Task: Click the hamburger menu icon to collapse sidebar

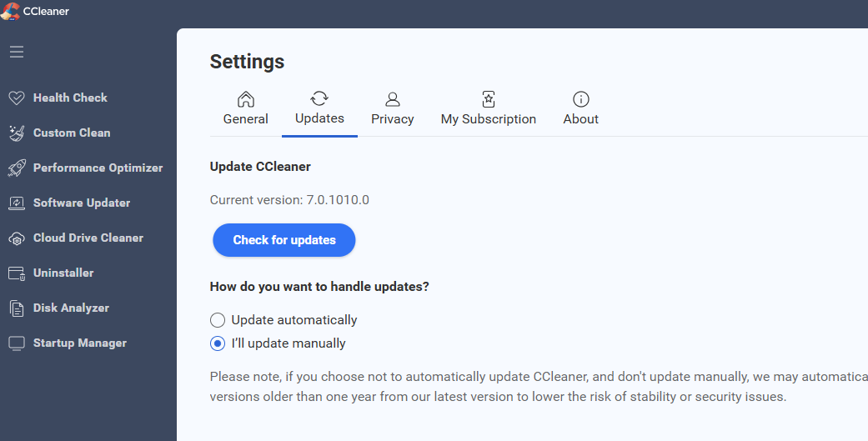Action: pyautogui.click(x=17, y=52)
